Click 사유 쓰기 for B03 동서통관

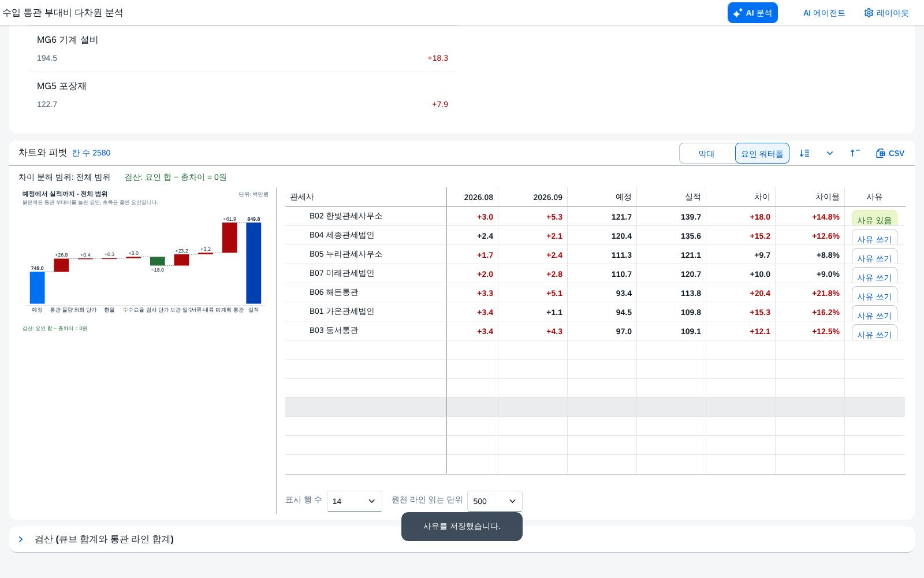click(x=874, y=332)
